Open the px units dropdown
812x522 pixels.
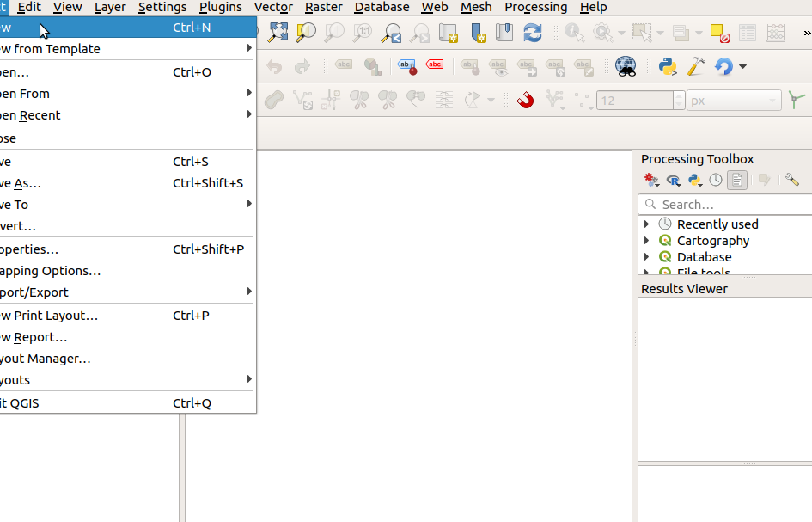pos(734,101)
